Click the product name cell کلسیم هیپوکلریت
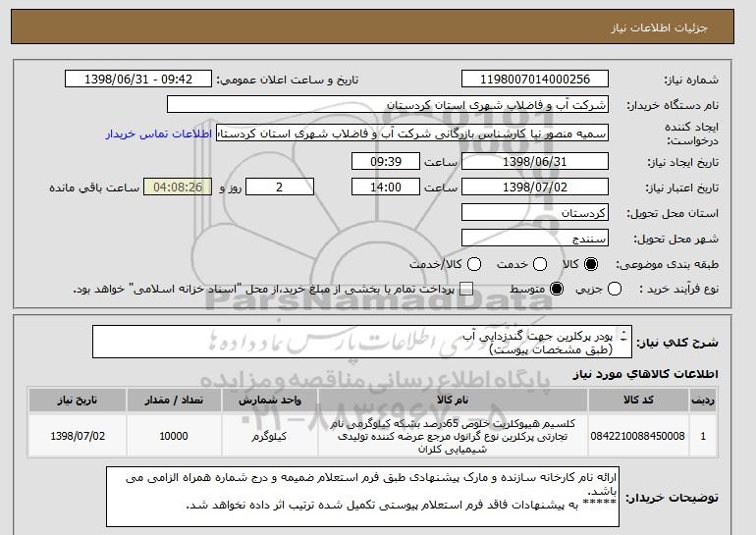This screenshot has width=756, height=535. click(453, 436)
